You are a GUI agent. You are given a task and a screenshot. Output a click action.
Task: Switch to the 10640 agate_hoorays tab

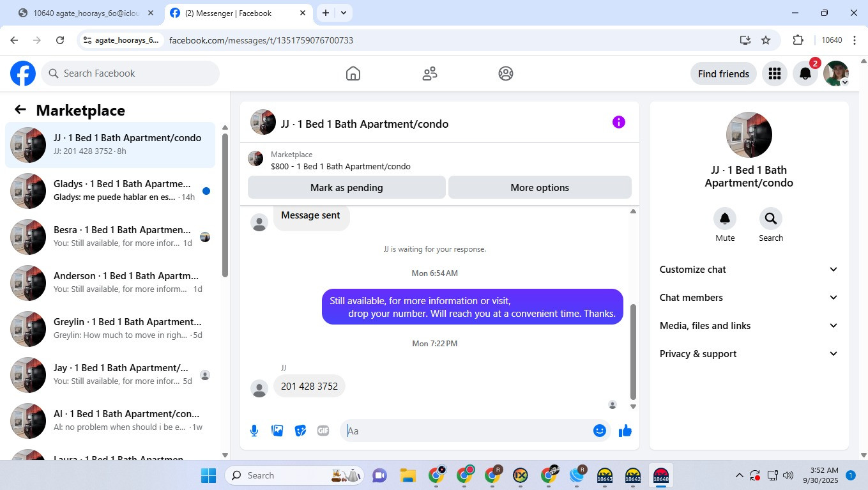[86, 13]
